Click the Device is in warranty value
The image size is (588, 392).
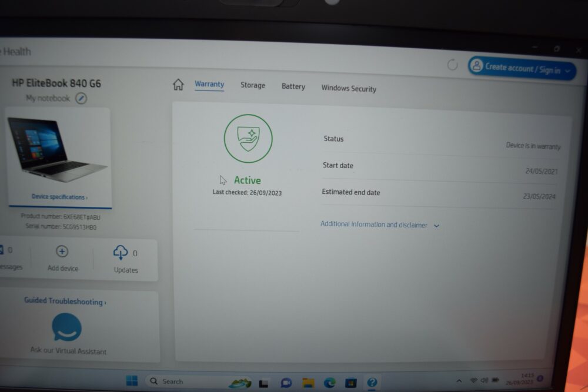click(x=533, y=146)
